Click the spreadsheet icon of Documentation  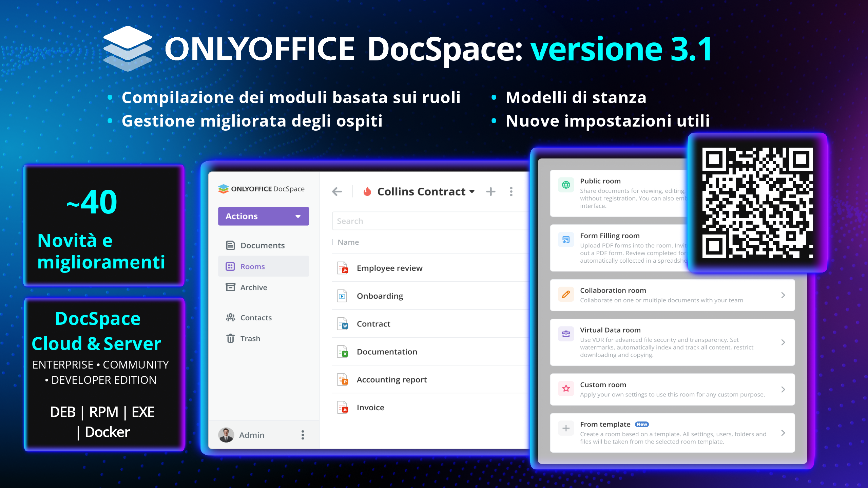[x=343, y=352]
